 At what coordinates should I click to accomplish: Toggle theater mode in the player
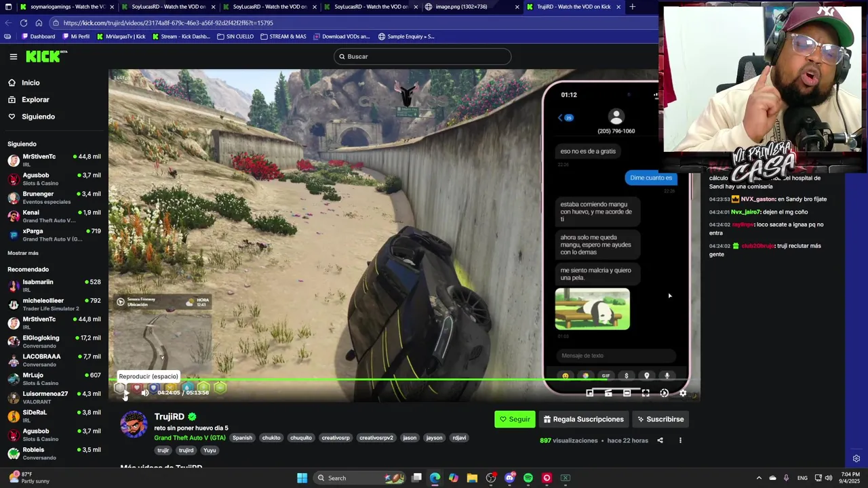[x=627, y=393]
